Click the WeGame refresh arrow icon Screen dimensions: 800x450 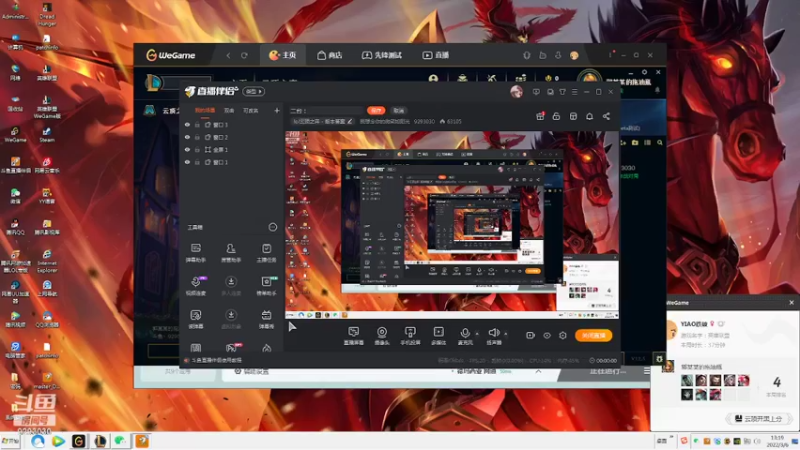(244, 55)
